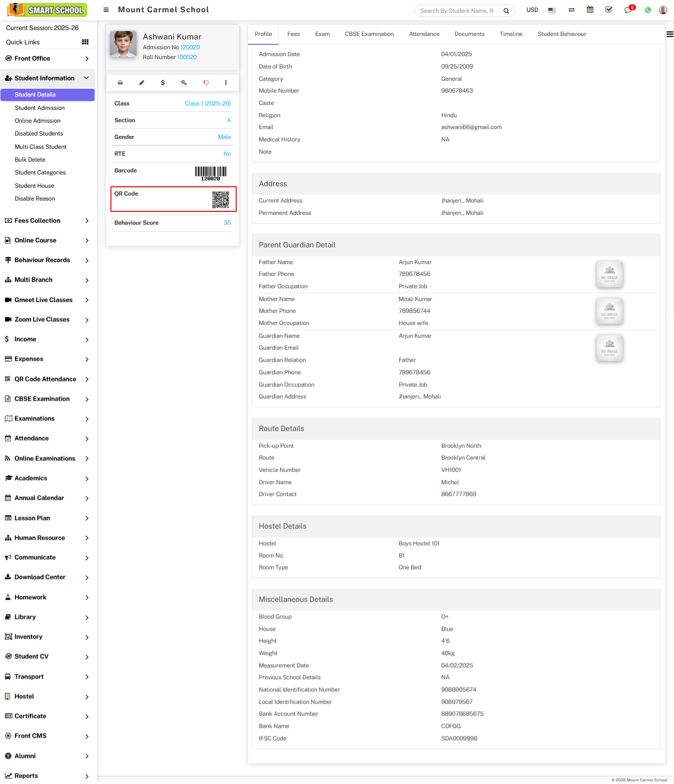Screen dimensions: 674x784
Task: Click the Class 1 (2025-26) link
Action: 208,103
